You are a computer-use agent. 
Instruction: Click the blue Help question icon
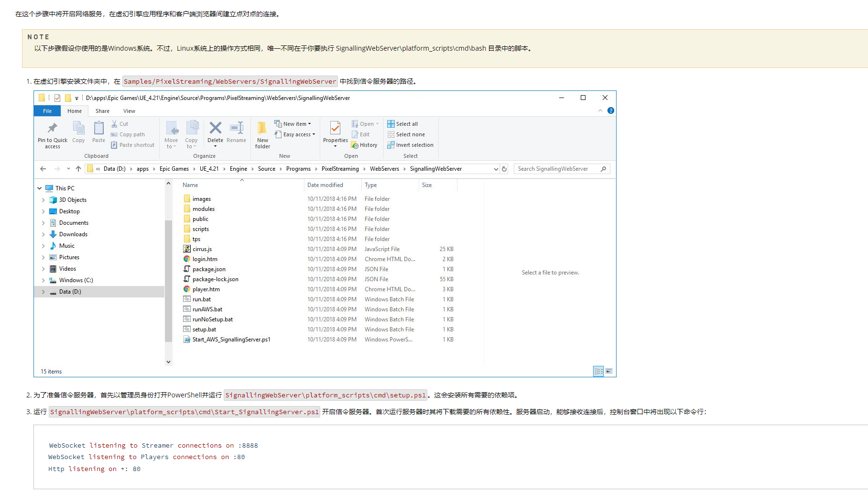610,110
